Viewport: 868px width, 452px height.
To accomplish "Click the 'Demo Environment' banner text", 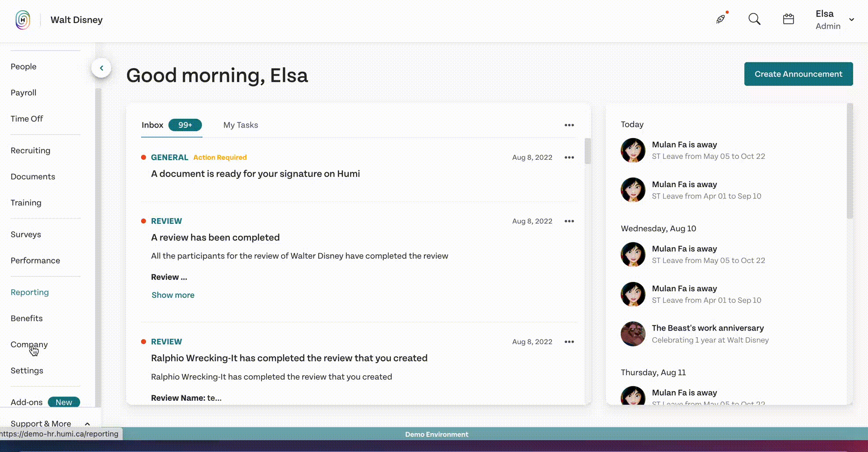I will click(437, 434).
